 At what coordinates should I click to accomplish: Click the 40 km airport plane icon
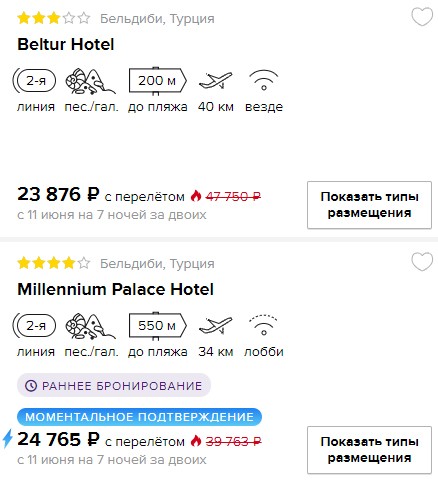pos(215,80)
